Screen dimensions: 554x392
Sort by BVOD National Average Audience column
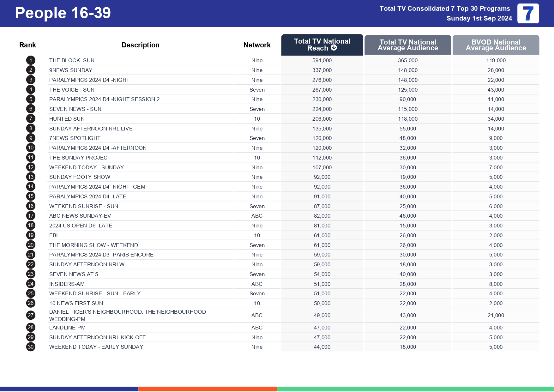pyautogui.click(x=496, y=45)
